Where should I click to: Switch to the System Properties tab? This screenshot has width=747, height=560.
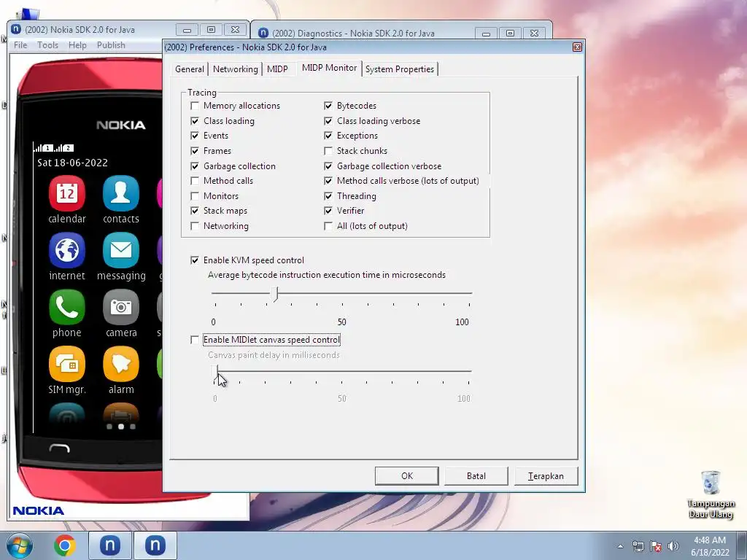(400, 69)
